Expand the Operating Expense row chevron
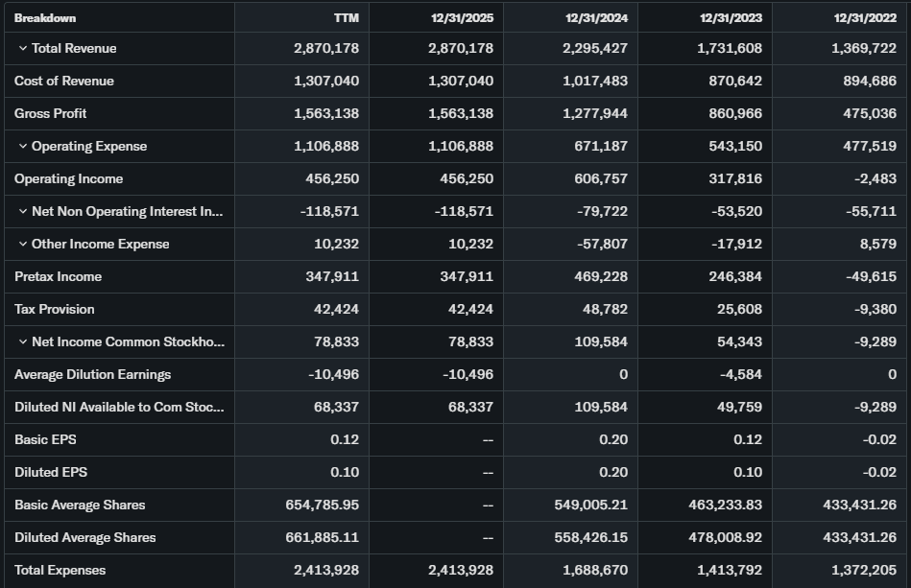This screenshot has height=588, width=911. coord(22,147)
